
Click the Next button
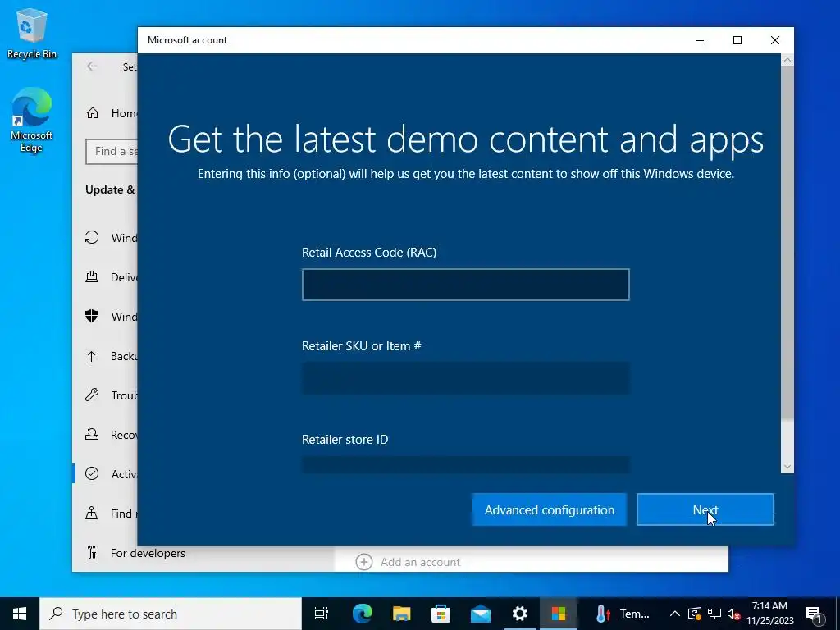pyautogui.click(x=705, y=509)
